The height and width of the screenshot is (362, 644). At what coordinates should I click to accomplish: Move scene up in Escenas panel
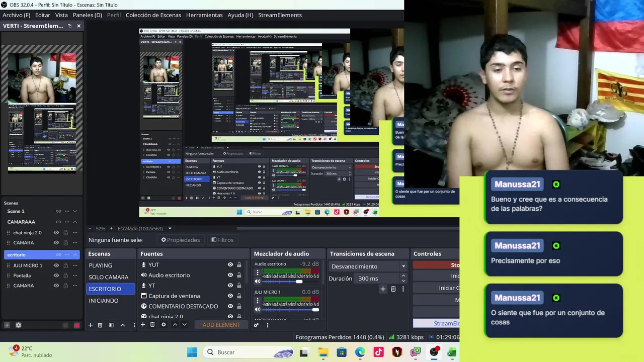point(122,325)
